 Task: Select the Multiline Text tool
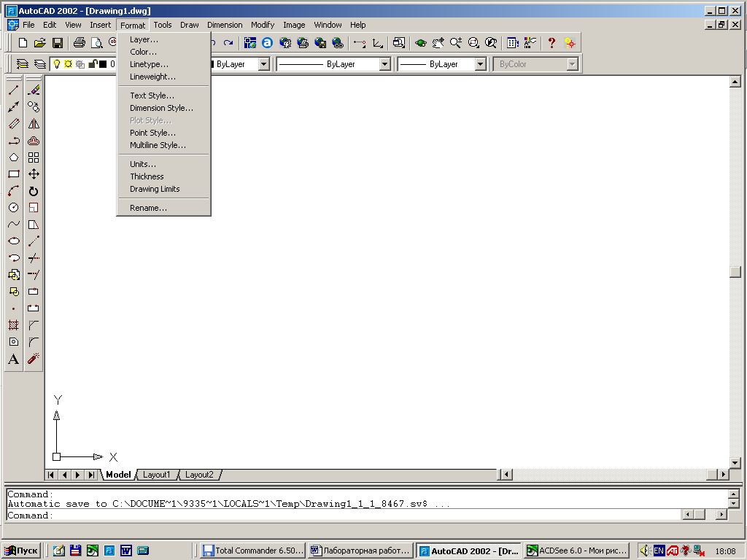pos(14,359)
